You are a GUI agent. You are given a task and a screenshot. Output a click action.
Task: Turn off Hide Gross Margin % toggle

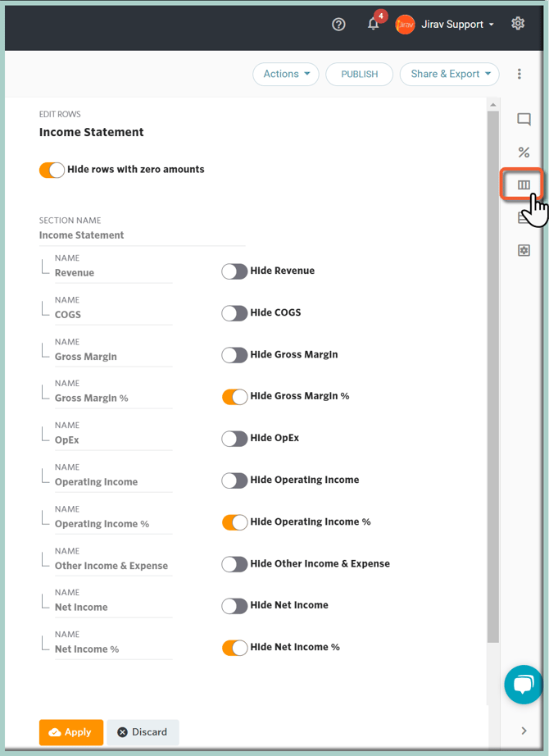(x=234, y=397)
